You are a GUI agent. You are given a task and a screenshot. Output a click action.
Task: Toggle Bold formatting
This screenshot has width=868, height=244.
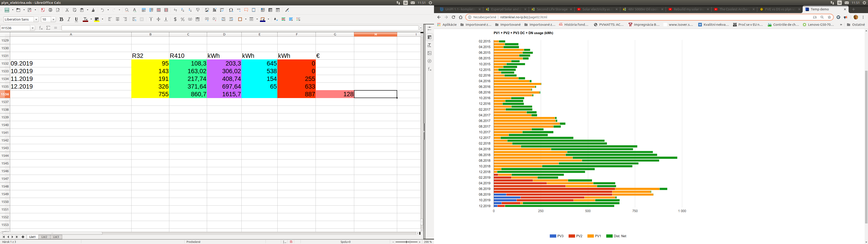click(x=61, y=20)
